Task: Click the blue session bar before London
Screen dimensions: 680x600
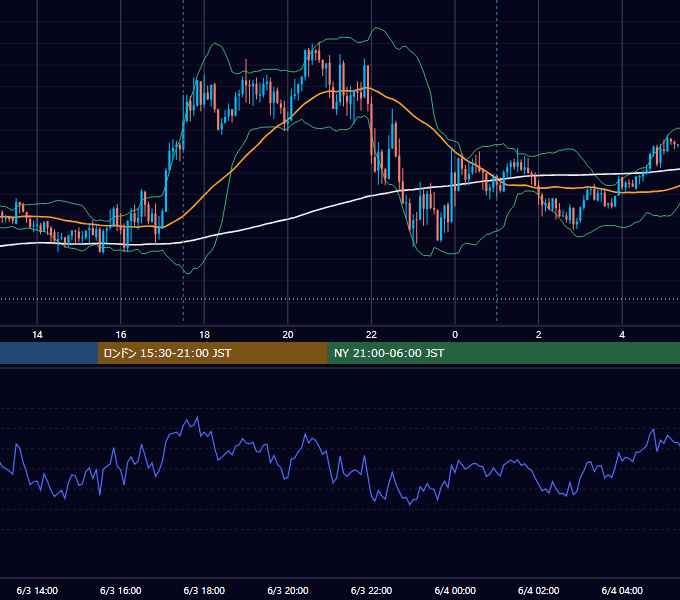Action: (x=49, y=353)
